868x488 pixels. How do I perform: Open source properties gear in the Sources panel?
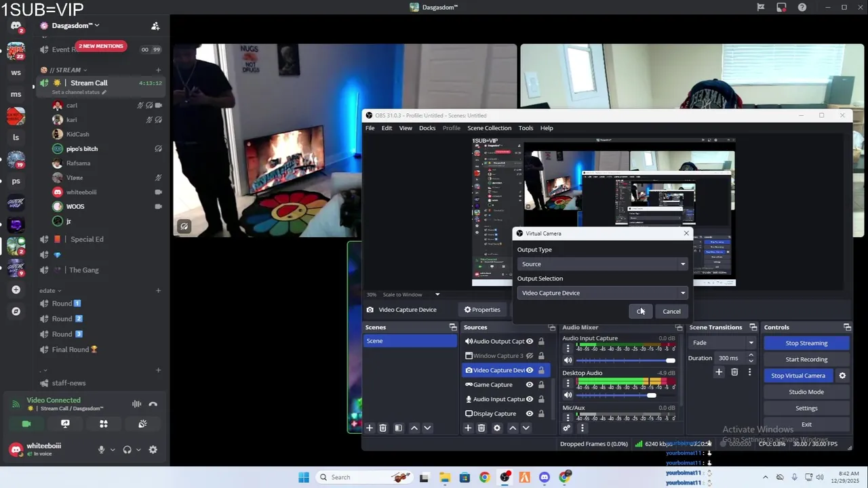coord(497,428)
